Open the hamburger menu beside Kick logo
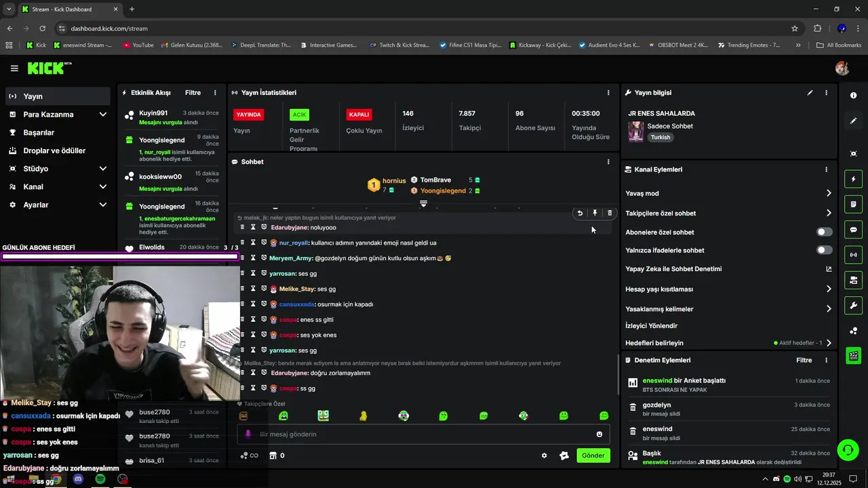The image size is (868, 488). pyautogui.click(x=14, y=68)
